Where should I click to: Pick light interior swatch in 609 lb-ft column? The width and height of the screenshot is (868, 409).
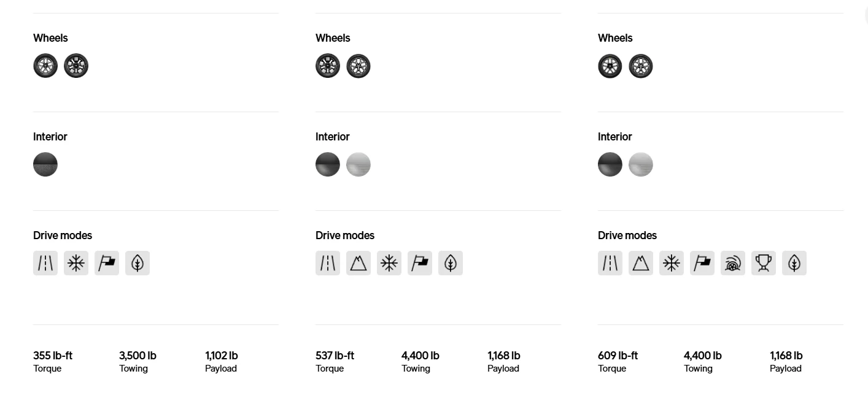(x=641, y=164)
